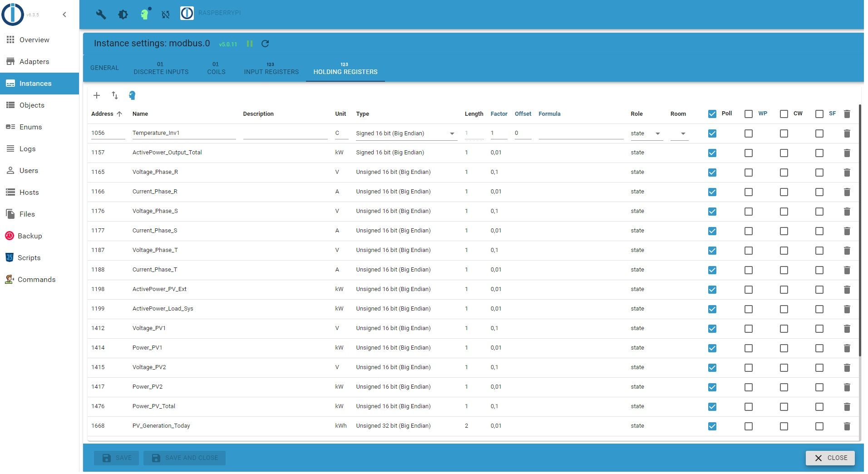
Task: Delete the ActivePower_Output_Total row
Action: coord(847,153)
